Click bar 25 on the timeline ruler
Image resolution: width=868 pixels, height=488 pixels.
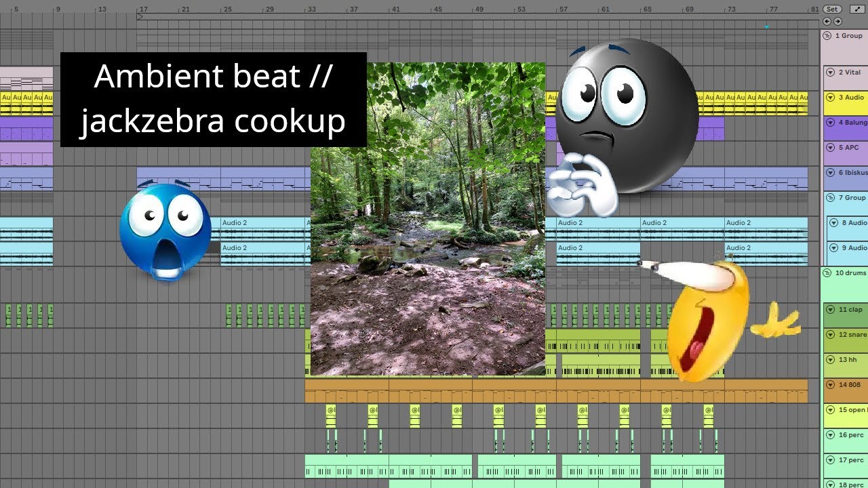point(228,9)
